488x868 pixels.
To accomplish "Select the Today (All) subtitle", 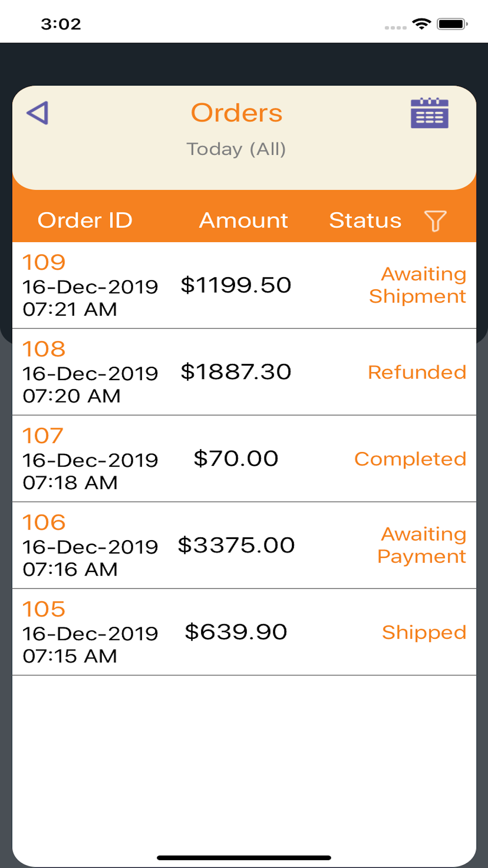I will pos(236,149).
